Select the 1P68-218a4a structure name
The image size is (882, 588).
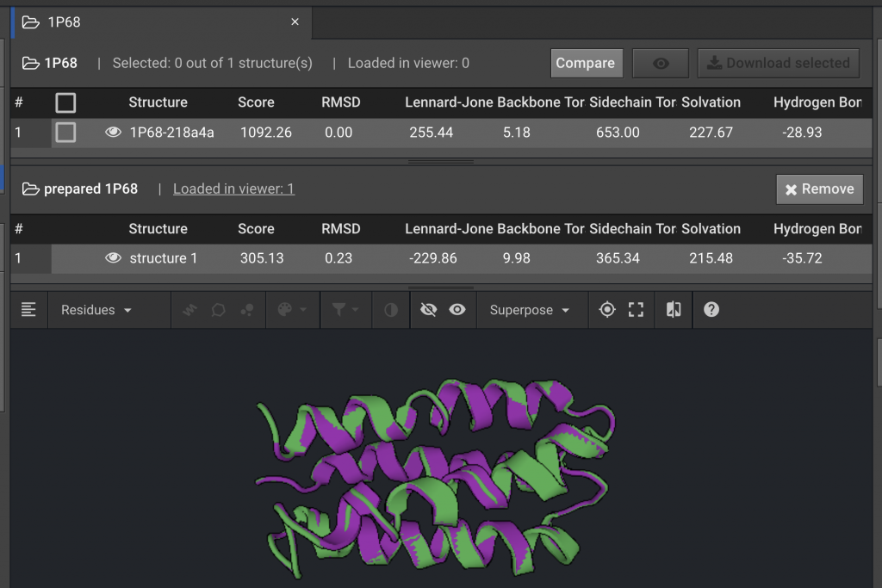[x=171, y=133]
